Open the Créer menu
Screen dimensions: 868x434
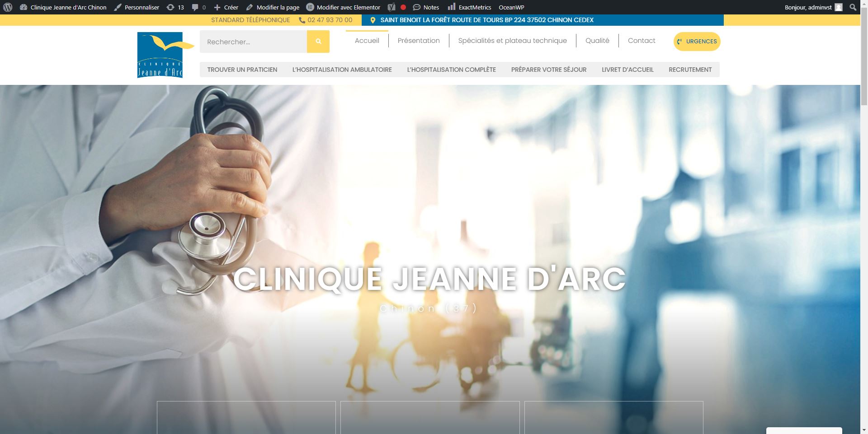(x=226, y=7)
